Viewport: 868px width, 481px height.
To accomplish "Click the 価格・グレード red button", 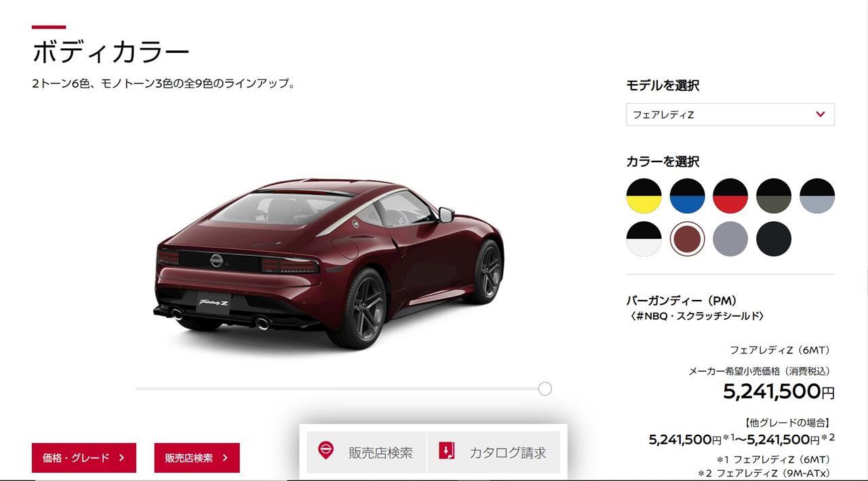I will (x=84, y=458).
